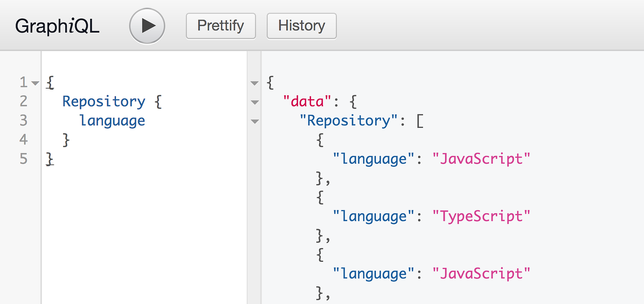644x304 pixels.
Task: Run the query with the play button
Action: point(147,26)
